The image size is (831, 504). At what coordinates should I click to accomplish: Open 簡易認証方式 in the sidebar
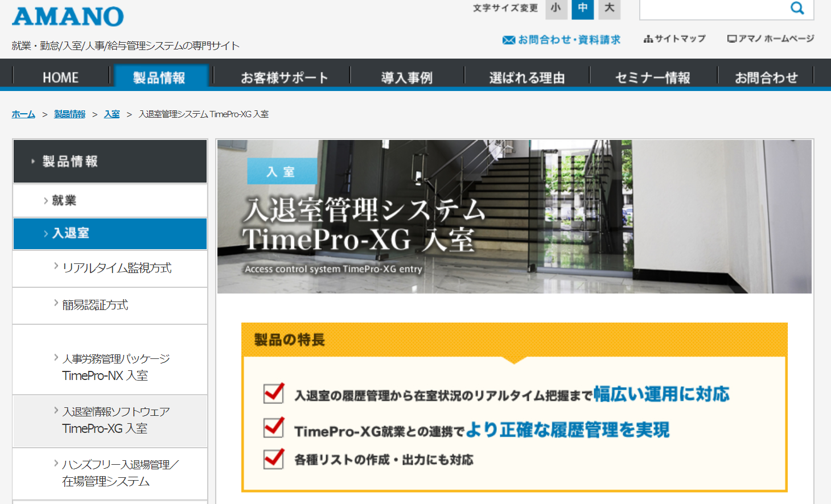tap(110, 305)
